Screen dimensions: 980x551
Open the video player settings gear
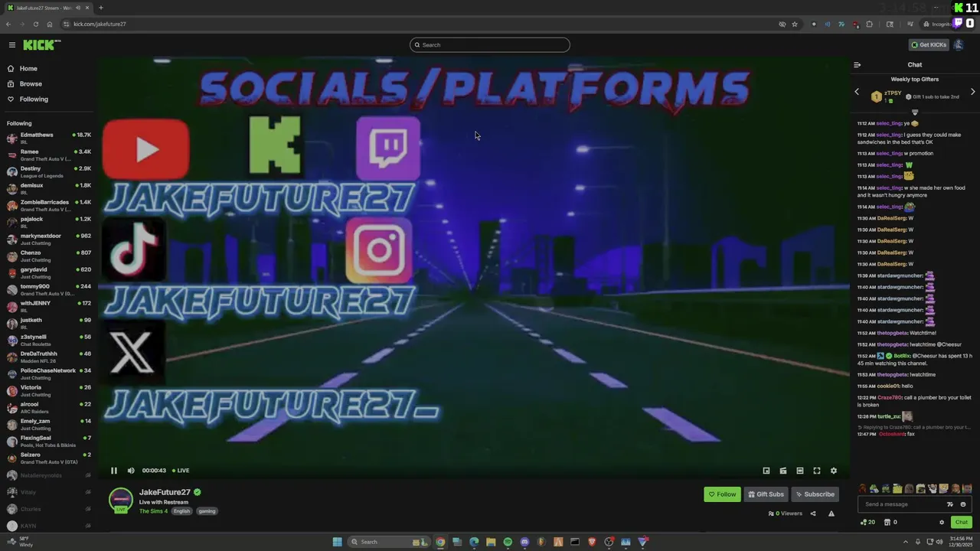834,471
